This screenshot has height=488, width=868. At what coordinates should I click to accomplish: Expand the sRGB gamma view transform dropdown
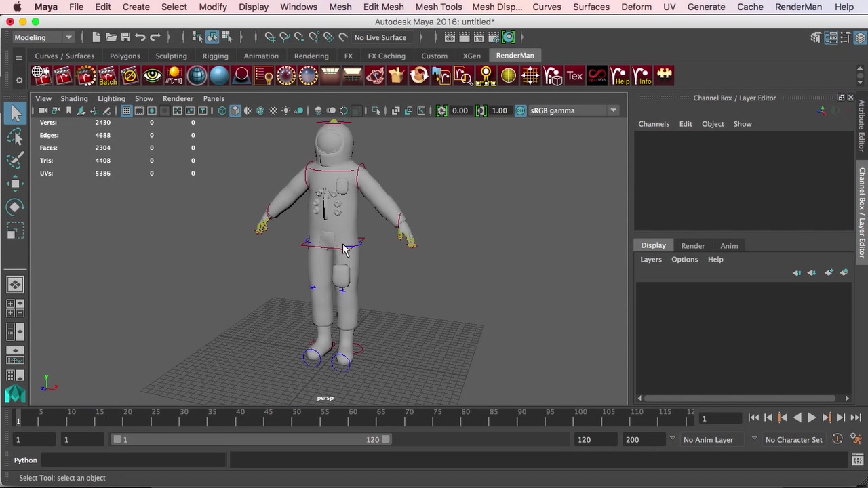[x=613, y=110]
